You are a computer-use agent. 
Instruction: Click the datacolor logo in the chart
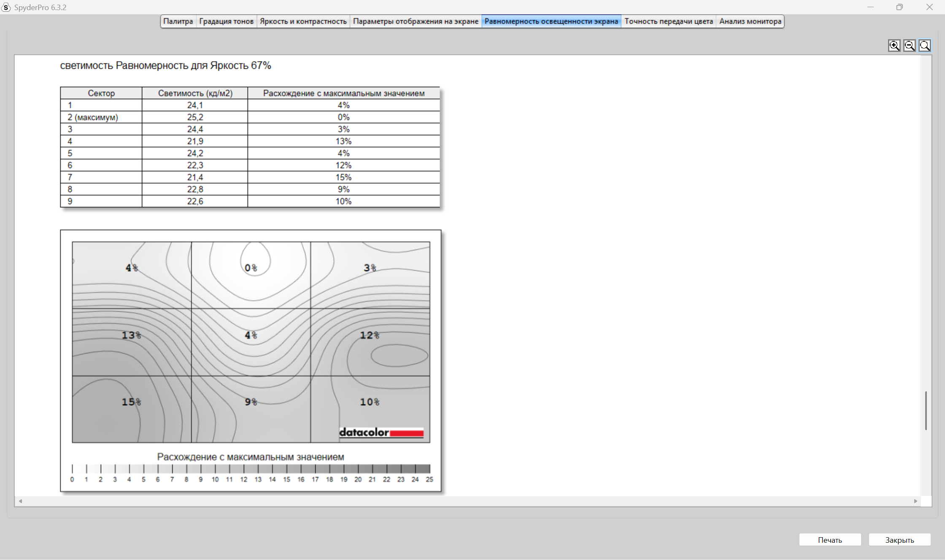point(381,432)
